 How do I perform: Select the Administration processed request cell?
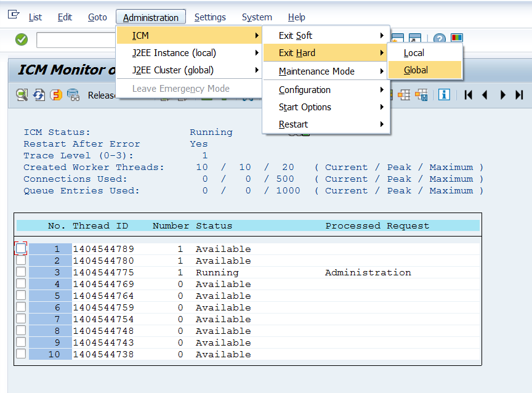pyautogui.click(x=368, y=272)
